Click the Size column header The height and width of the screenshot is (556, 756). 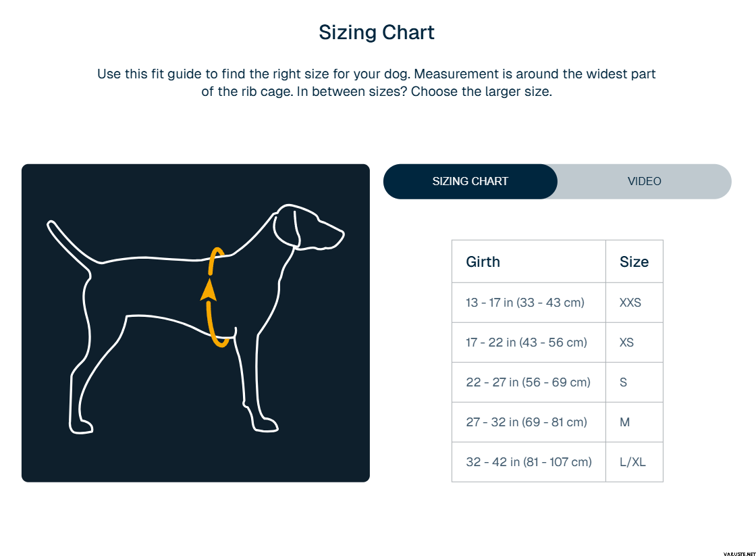click(x=634, y=261)
